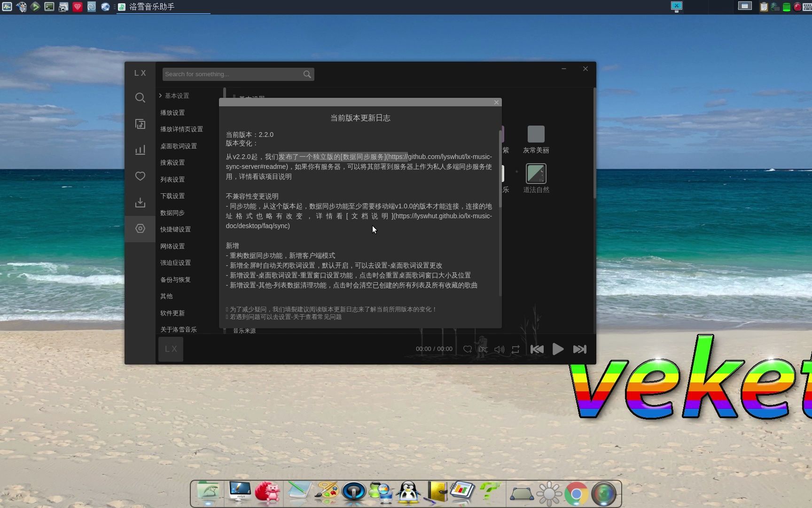Click the 当前版本：2.2.0 text

pyautogui.click(x=250, y=135)
